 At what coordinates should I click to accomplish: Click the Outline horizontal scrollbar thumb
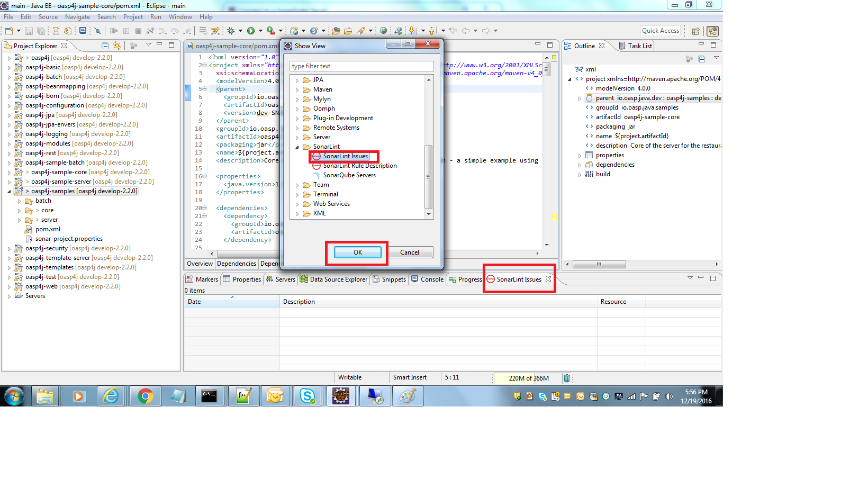coord(599,264)
